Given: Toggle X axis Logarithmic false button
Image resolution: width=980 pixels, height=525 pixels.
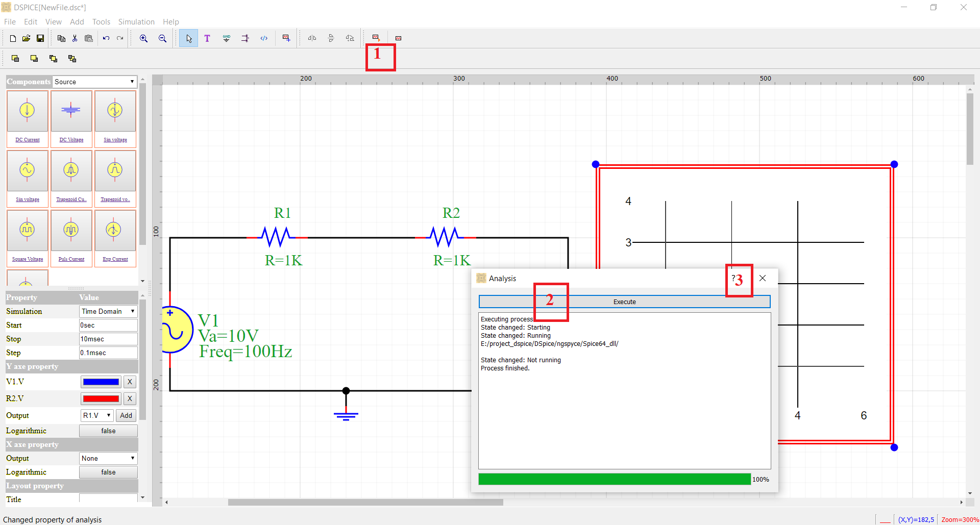Looking at the screenshot, I should click(108, 472).
